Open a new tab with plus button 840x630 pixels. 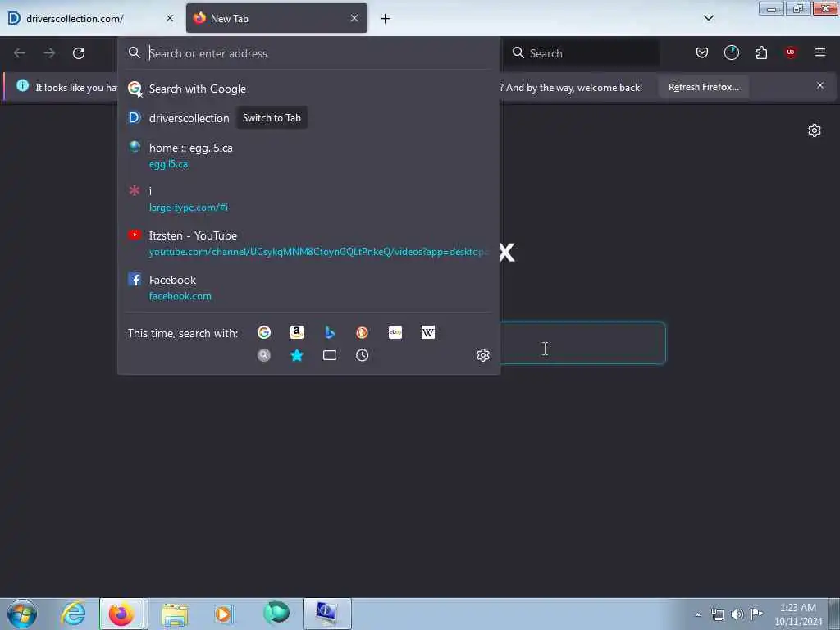click(386, 19)
